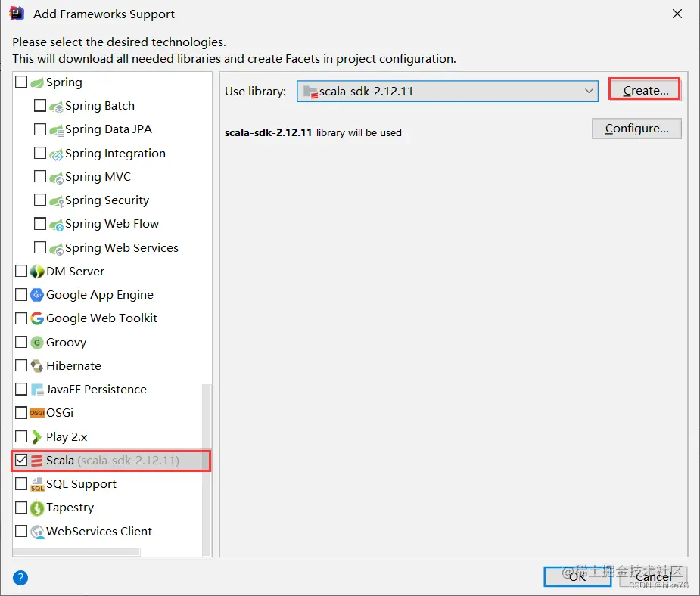Tick the Spring Integration checkbox
This screenshot has width=700, height=596.
[x=40, y=153]
